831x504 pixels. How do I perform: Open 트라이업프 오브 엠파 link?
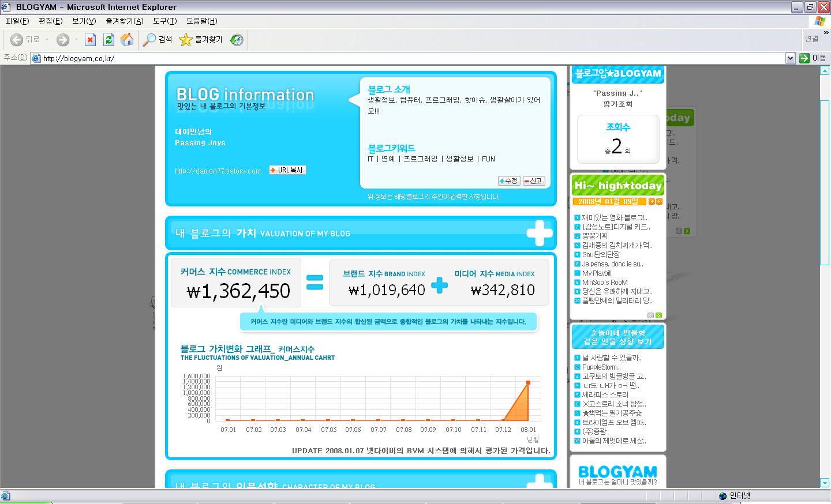point(614,422)
